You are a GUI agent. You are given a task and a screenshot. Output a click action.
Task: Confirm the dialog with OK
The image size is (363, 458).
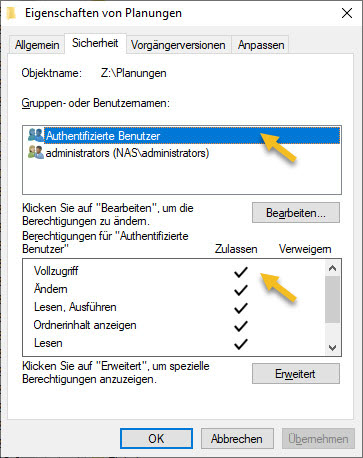tap(156, 438)
